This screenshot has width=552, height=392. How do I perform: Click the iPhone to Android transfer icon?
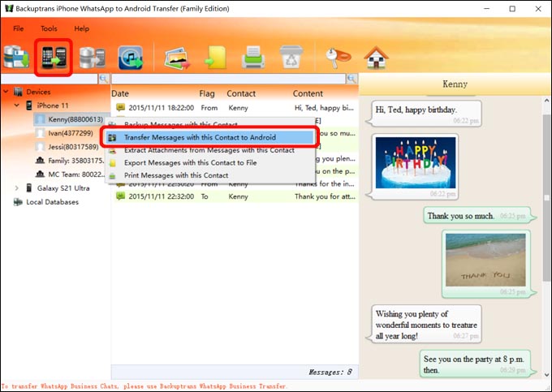click(54, 57)
